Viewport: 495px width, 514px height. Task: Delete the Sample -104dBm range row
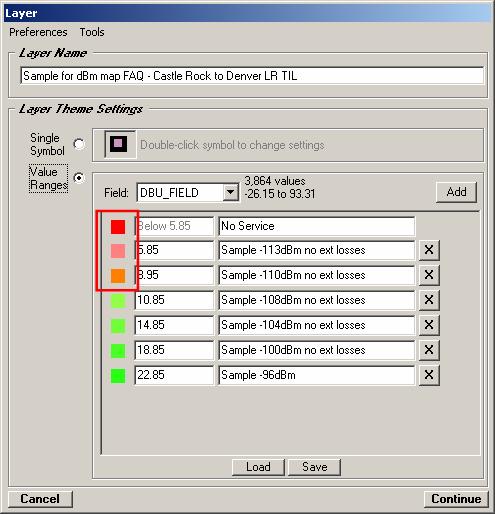pos(429,325)
